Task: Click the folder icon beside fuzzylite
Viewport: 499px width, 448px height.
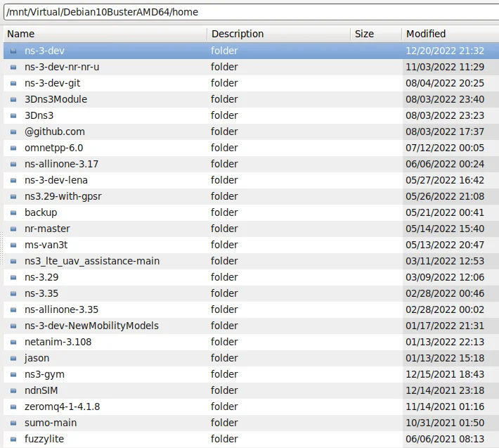Action: pos(13,439)
